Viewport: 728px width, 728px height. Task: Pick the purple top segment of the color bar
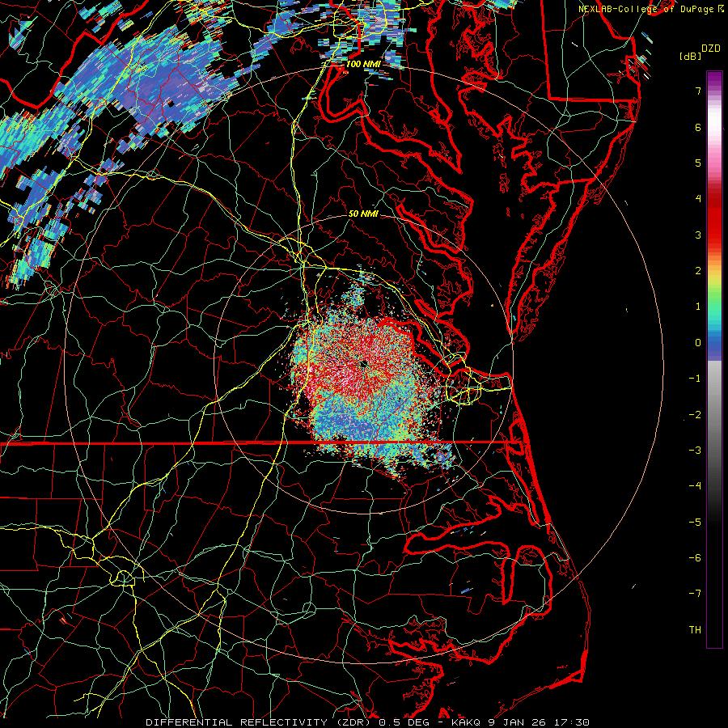tap(714, 80)
